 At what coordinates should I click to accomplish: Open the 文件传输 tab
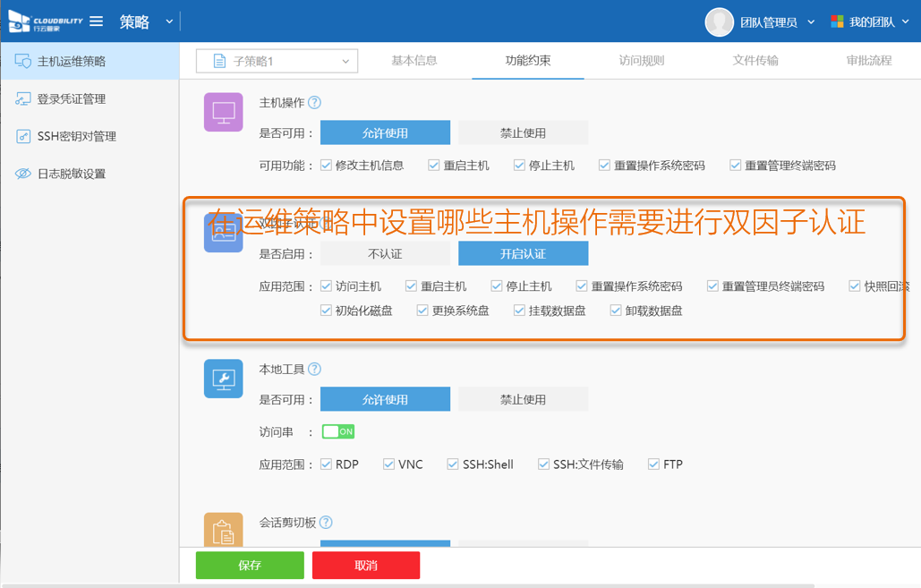755,61
